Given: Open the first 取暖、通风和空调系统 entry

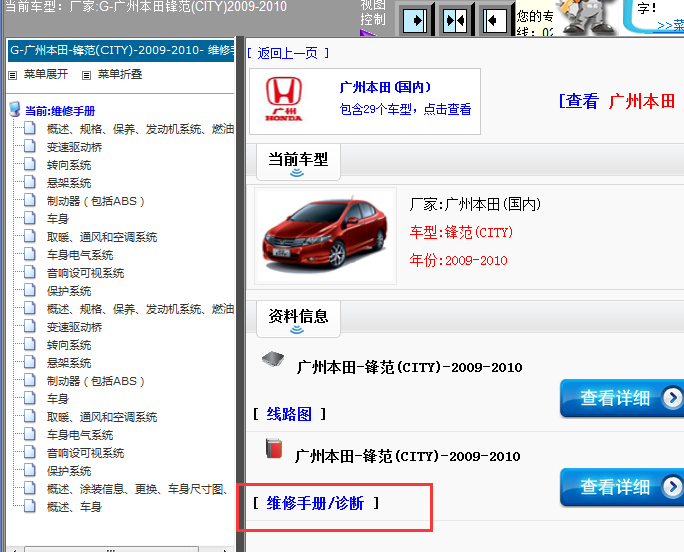Looking at the screenshot, I should 102,237.
